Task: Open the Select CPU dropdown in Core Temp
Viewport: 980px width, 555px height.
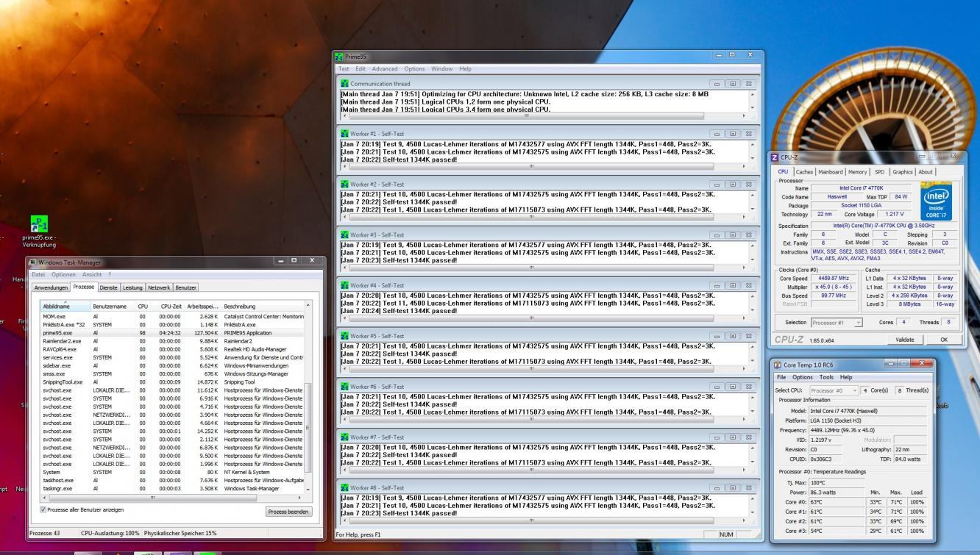Action: (834, 390)
